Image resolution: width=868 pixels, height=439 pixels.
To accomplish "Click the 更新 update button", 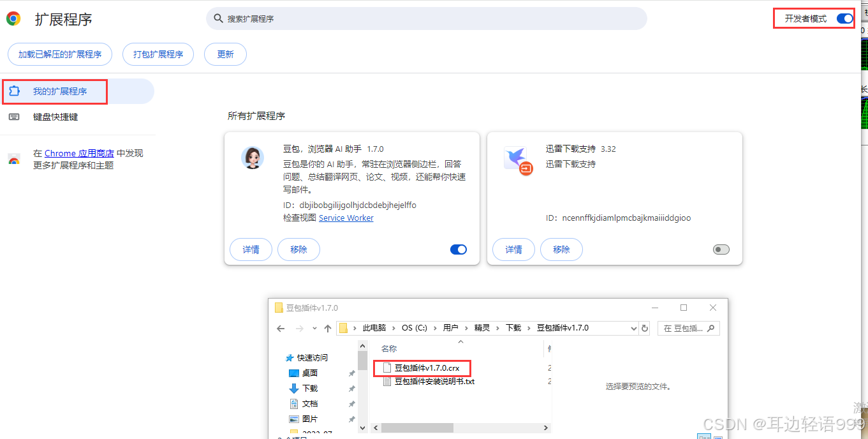I will click(225, 54).
